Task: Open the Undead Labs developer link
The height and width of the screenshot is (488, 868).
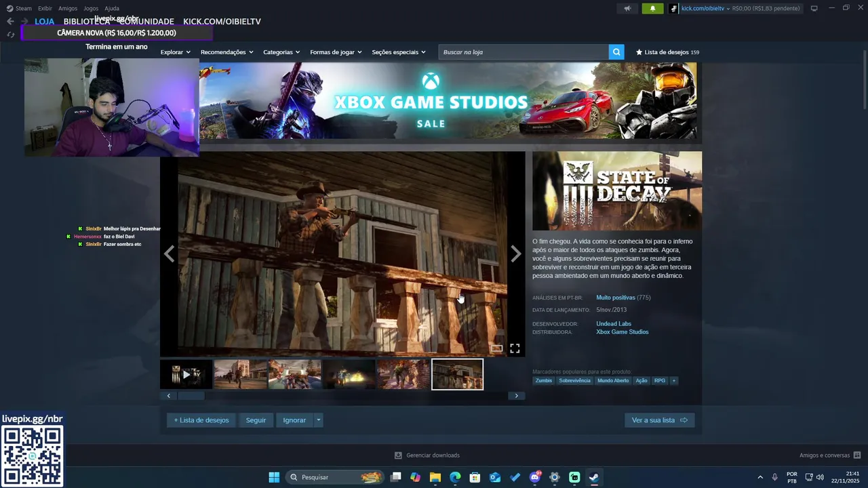Action: [614, 324]
